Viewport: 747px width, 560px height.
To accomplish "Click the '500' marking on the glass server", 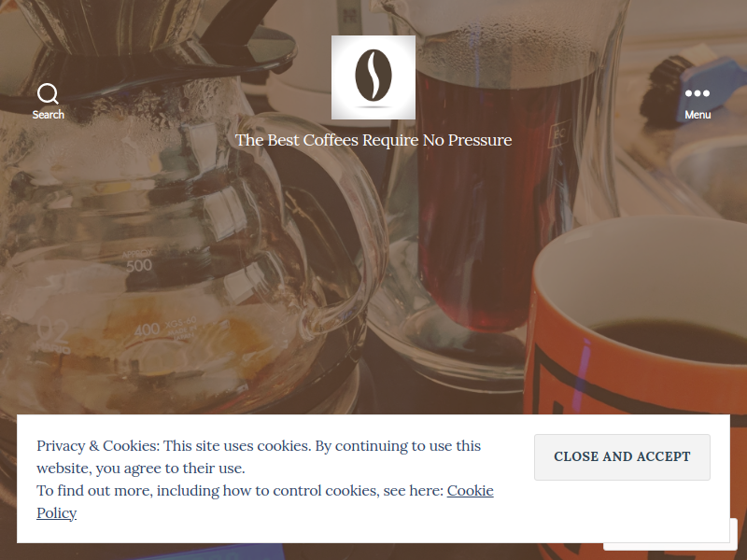I will 139,265.
